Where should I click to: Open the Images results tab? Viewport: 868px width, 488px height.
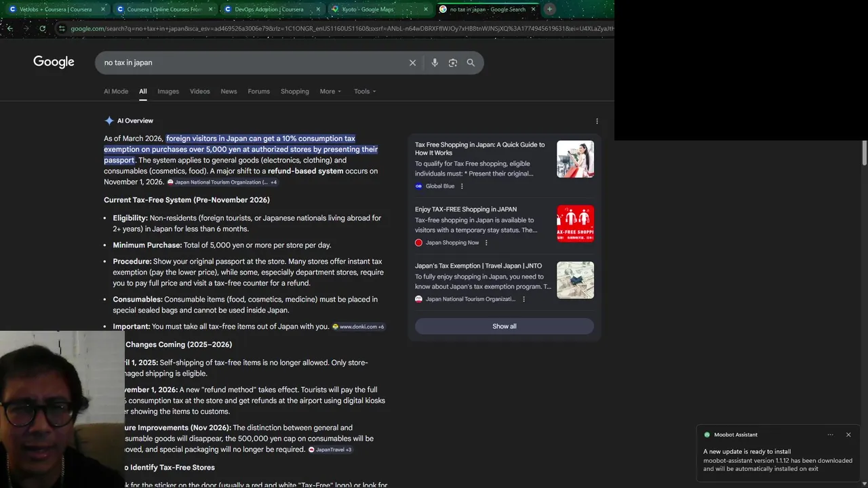168,91
